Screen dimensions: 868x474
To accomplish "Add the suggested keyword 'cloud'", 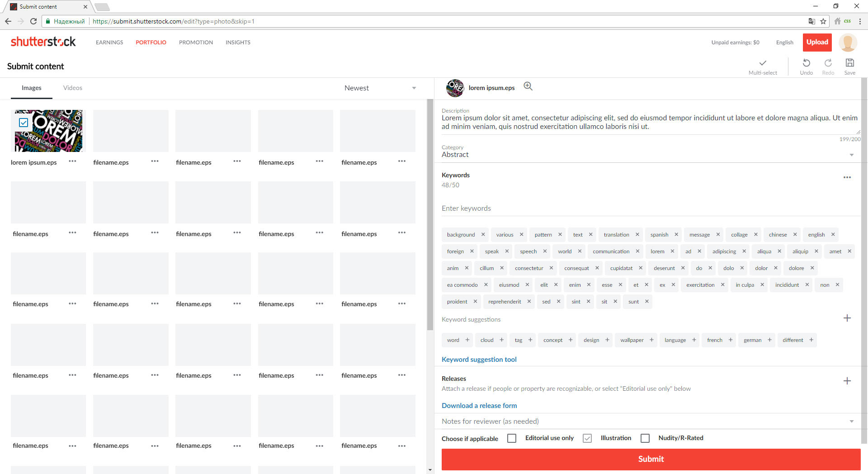I will pos(501,340).
